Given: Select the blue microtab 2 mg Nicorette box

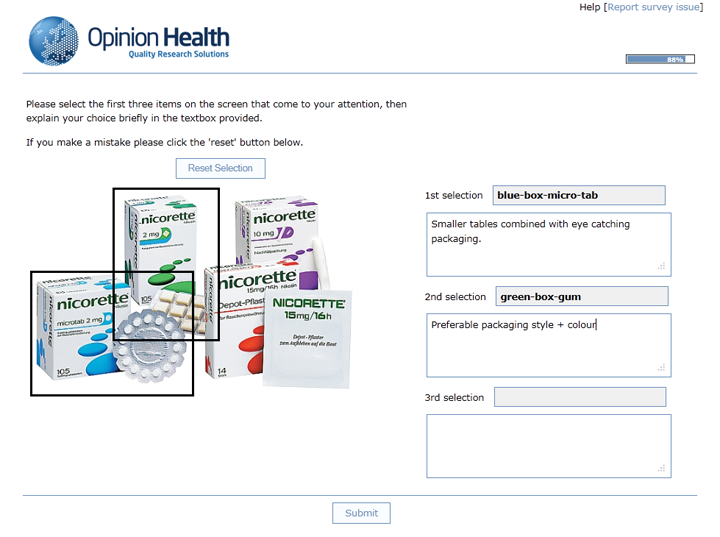Looking at the screenshot, I should (78, 328).
